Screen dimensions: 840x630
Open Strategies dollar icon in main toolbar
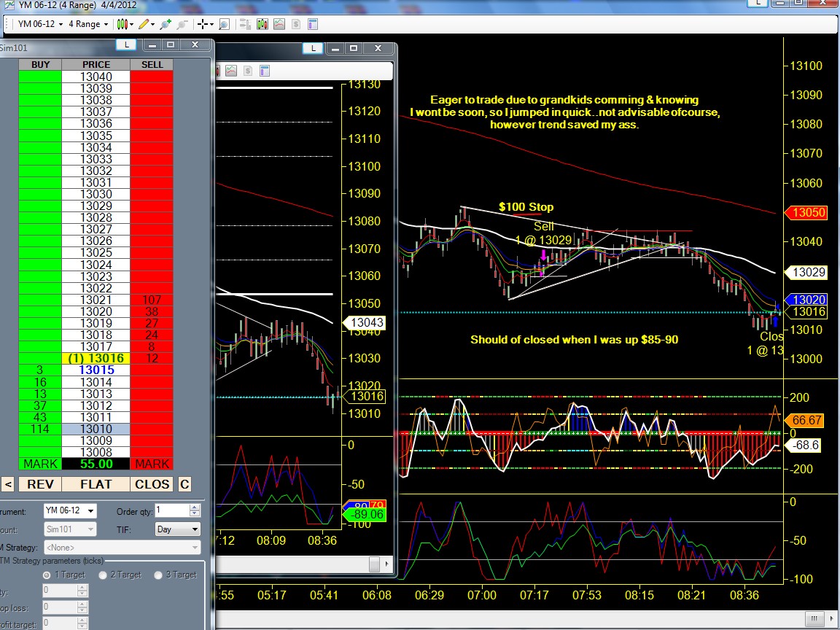click(x=296, y=24)
